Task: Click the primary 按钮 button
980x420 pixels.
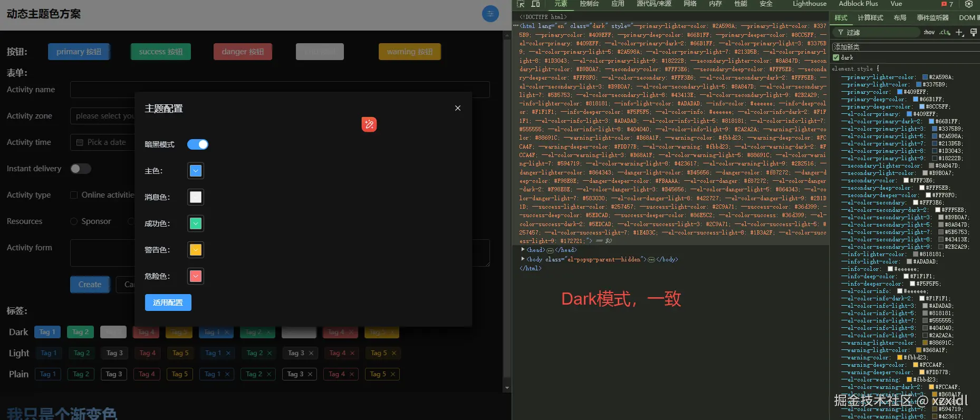Action: (79, 52)
